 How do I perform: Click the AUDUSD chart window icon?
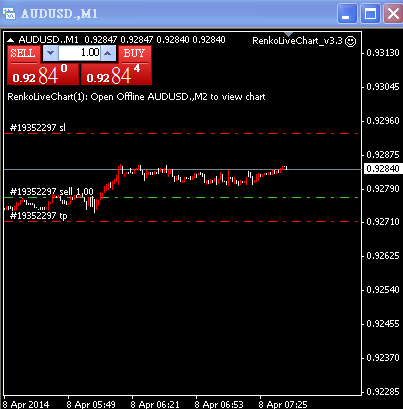pyautogui.click(x=9, y=14)
